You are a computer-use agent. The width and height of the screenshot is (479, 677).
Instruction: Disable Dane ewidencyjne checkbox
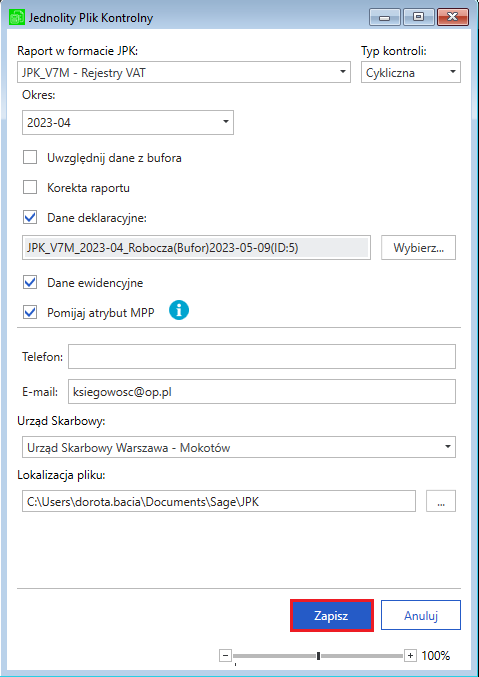30,283
